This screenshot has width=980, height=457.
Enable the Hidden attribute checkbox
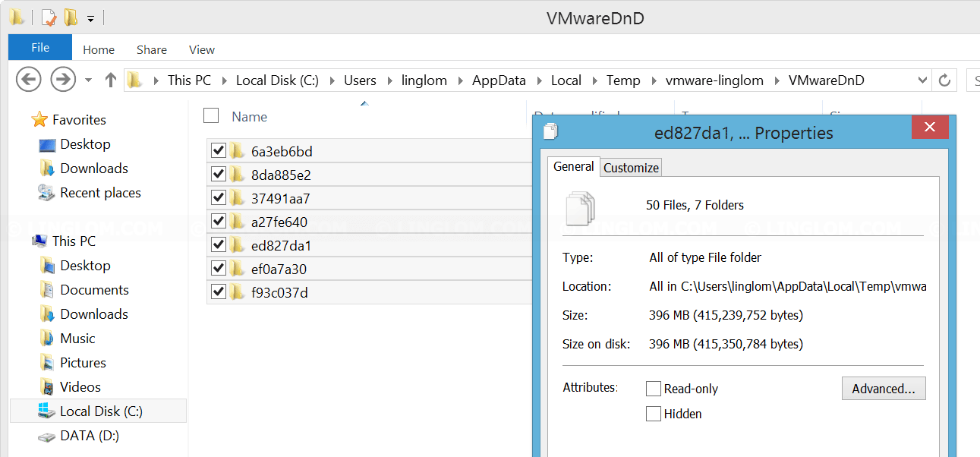point(654,414)
